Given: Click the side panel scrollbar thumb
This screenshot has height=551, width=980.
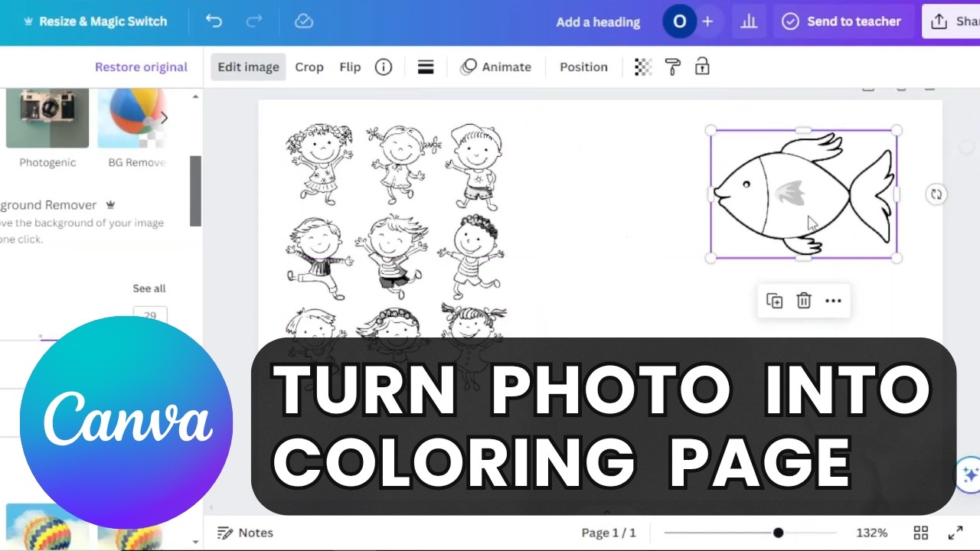Looking at the screenshot, I should pos(195,191).
